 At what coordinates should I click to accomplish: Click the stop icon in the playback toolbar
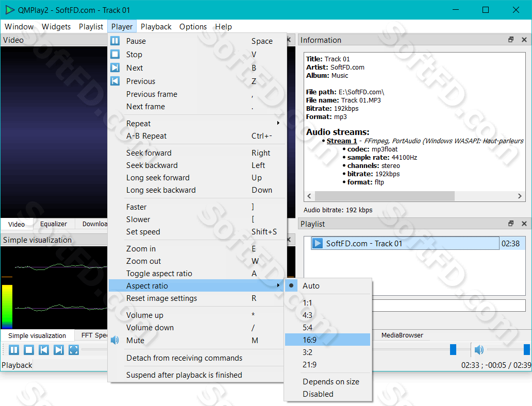coord(29,350)
